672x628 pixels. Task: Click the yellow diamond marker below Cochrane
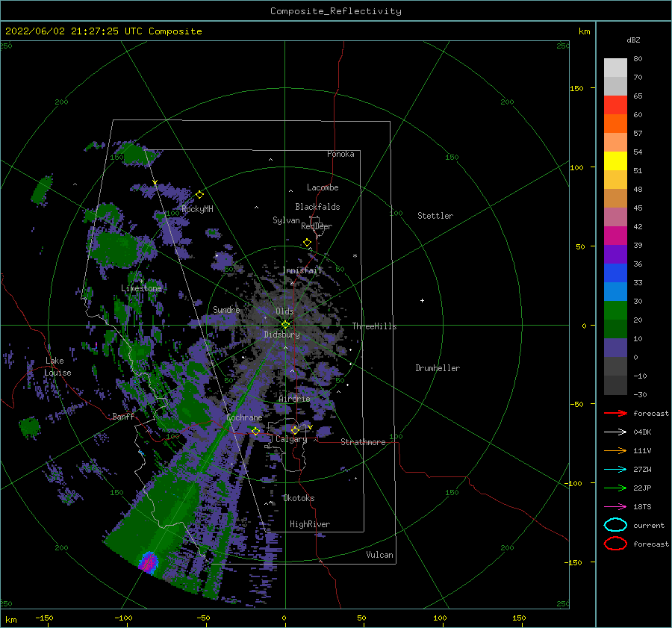coord(255,431)
